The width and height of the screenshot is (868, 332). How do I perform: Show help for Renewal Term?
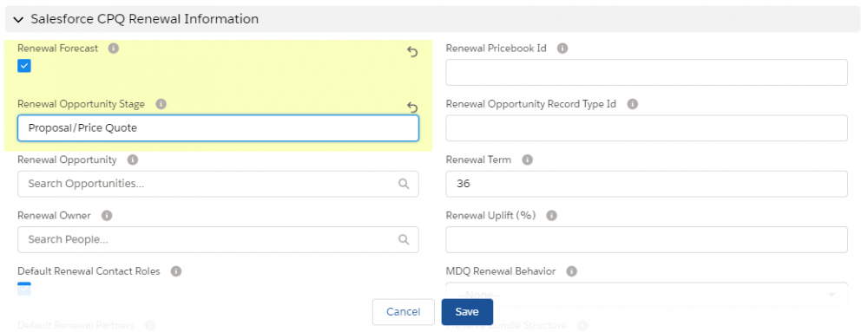click(528, 159)
